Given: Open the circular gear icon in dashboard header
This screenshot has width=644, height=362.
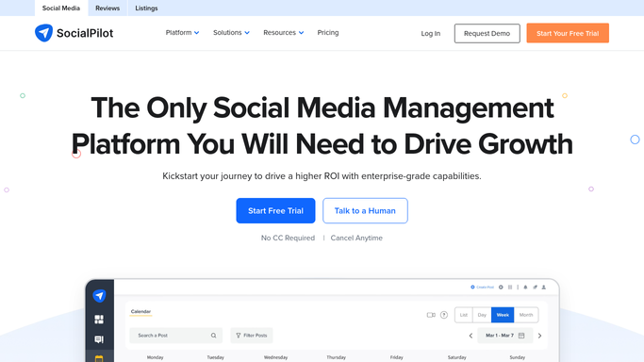Looking at the screenshot, I should [x=501, y=288].
